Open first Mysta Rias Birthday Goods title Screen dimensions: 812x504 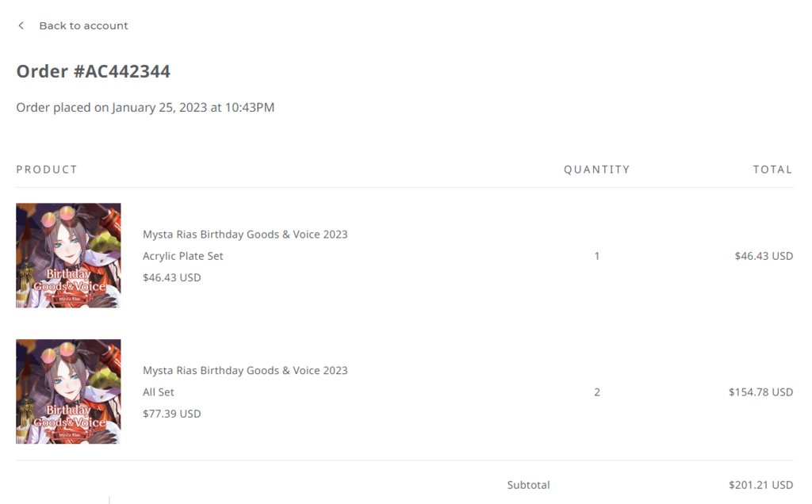tap(245, 235)
